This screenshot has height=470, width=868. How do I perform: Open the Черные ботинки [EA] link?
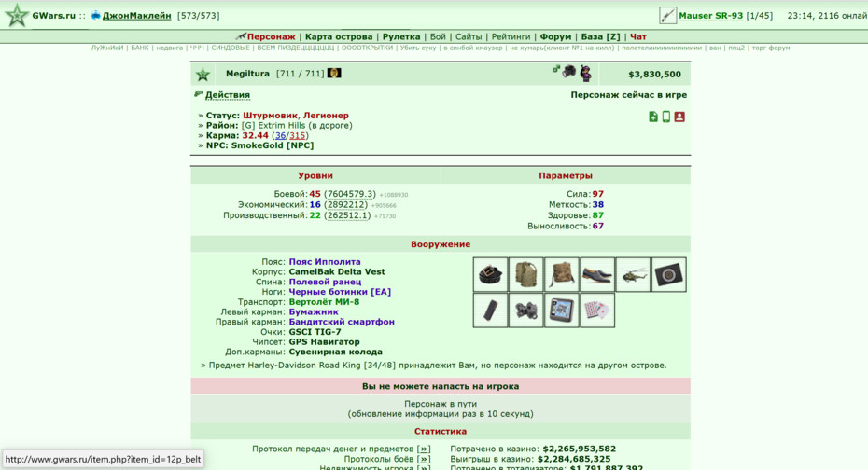click(x=340, y=292)
